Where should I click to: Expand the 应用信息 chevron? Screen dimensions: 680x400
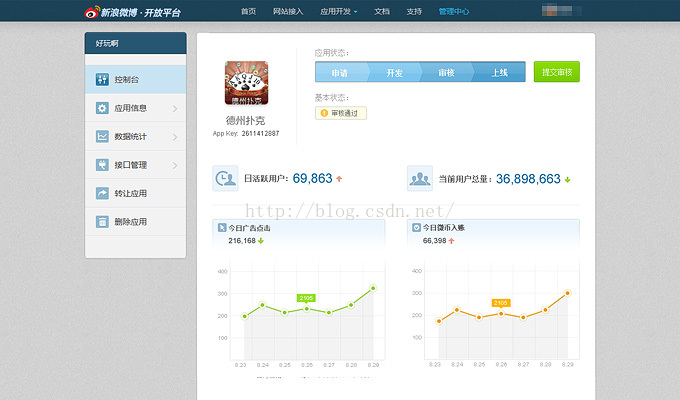pyautogui.click(x=175, y=108)
